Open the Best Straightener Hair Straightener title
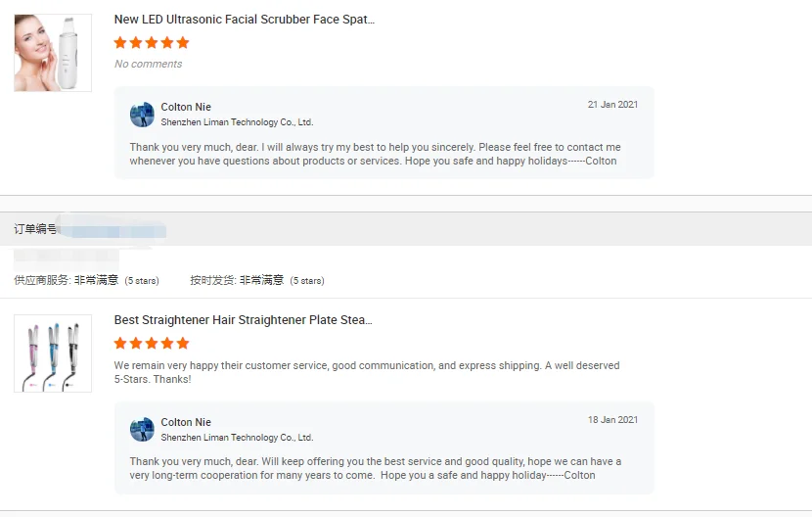Screen dimensions: 812x517 [x=243, y=320]
